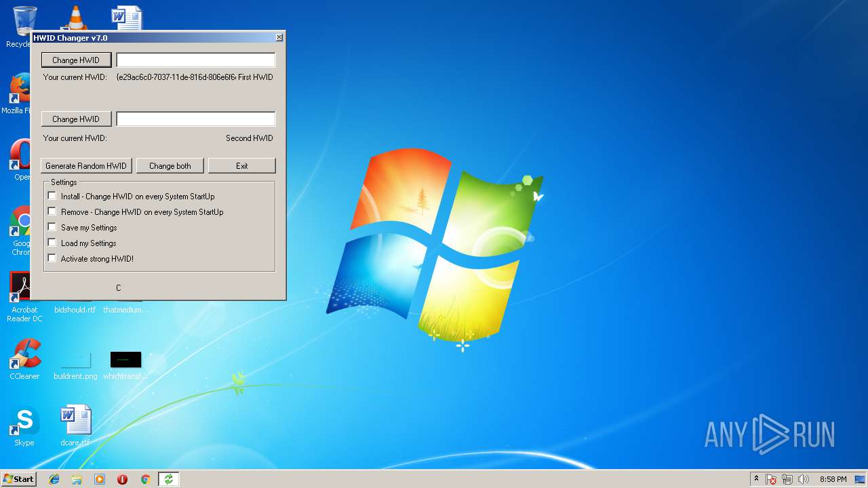Show hidden tray icons arrow
The height and width of the screenshot is (488, 868).
pos(756,479)
